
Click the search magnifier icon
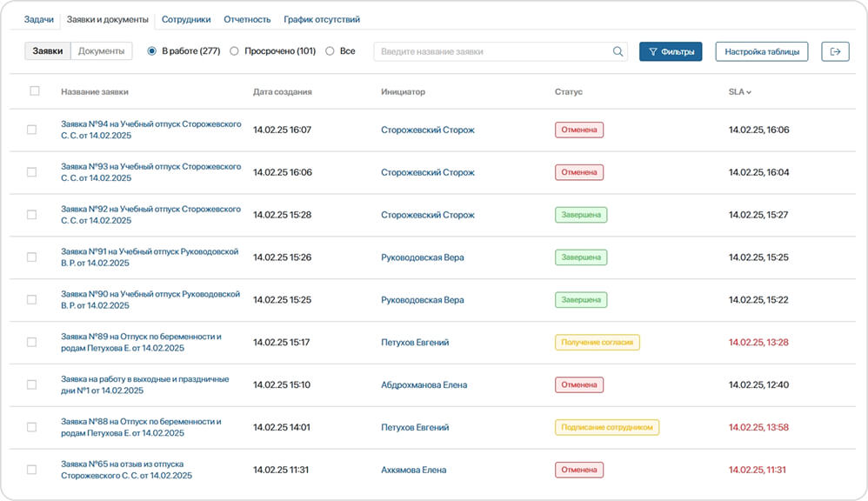(x=618, y=51)
